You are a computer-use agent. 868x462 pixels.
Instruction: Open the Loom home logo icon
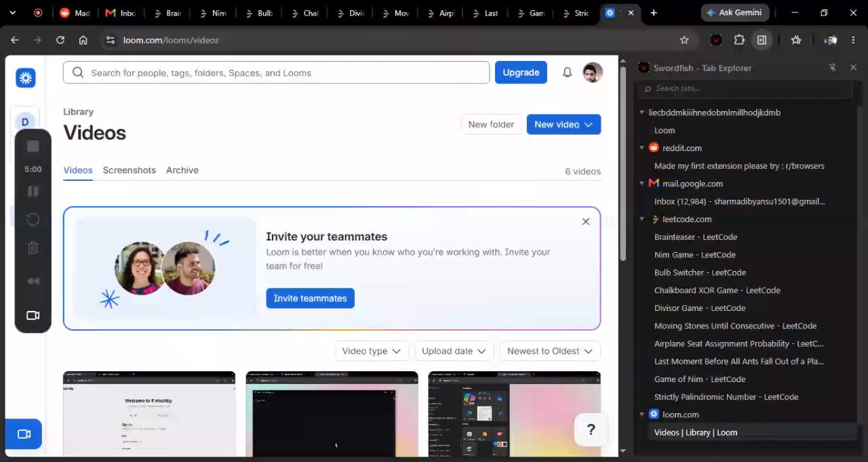pyautogui.click(x=26, y=78)
